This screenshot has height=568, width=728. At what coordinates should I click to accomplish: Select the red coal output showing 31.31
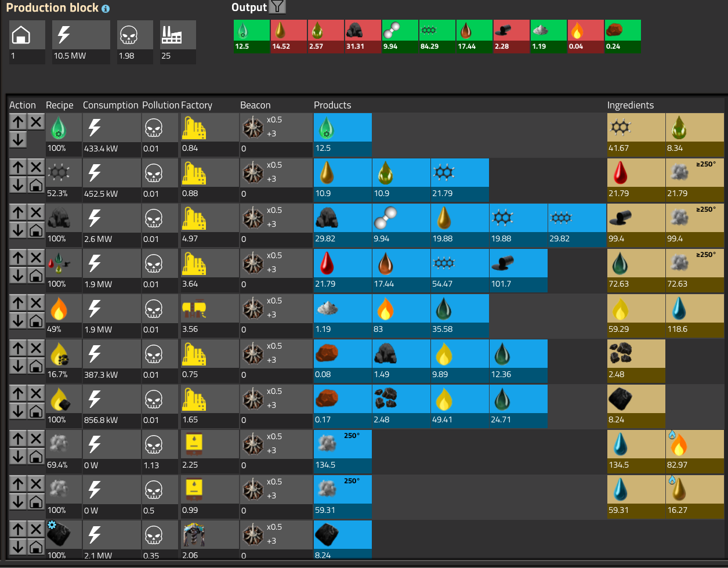tap(363, 35)
